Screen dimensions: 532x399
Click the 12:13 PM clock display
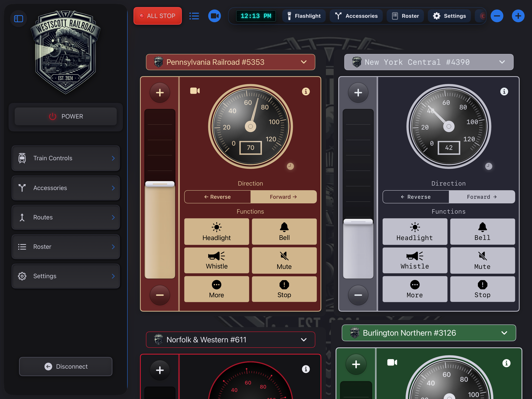click(256, 16)
